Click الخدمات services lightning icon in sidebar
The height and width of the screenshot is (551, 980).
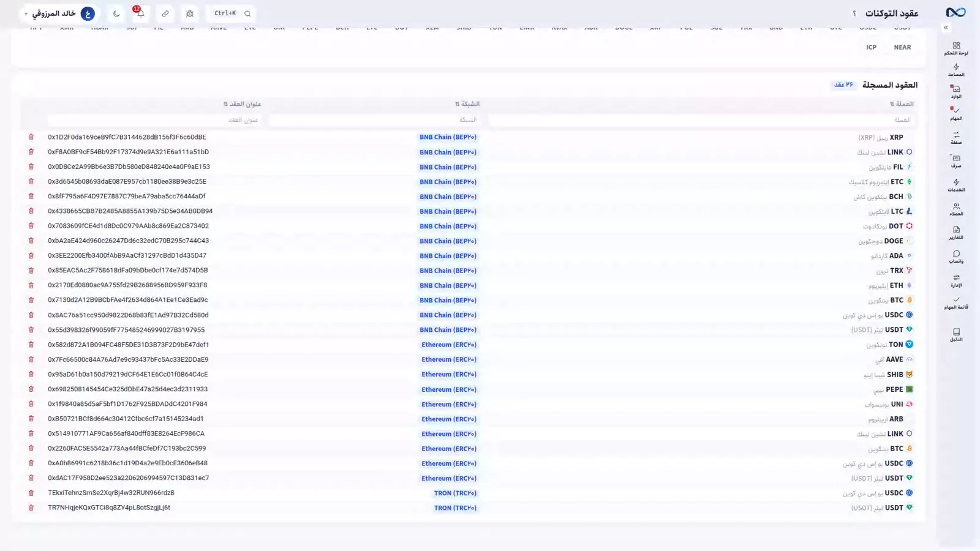tap(956, 182)
